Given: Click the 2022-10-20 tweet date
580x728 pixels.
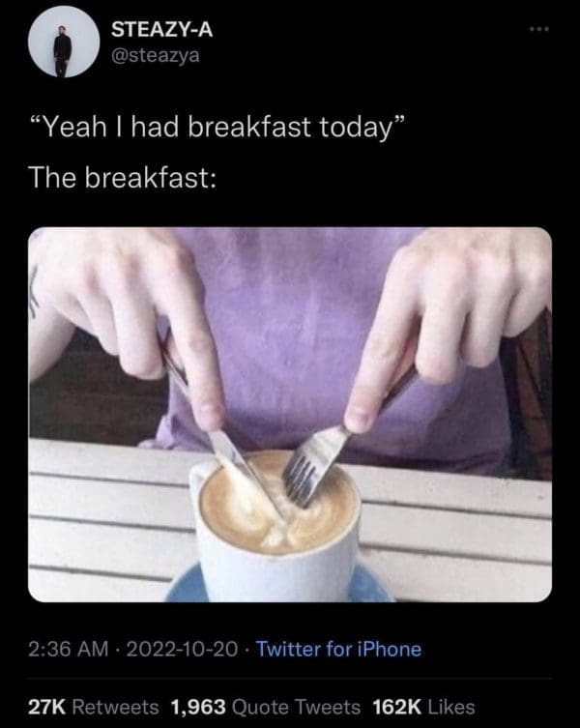Looking at the screenshot, I should click(182, 649).
